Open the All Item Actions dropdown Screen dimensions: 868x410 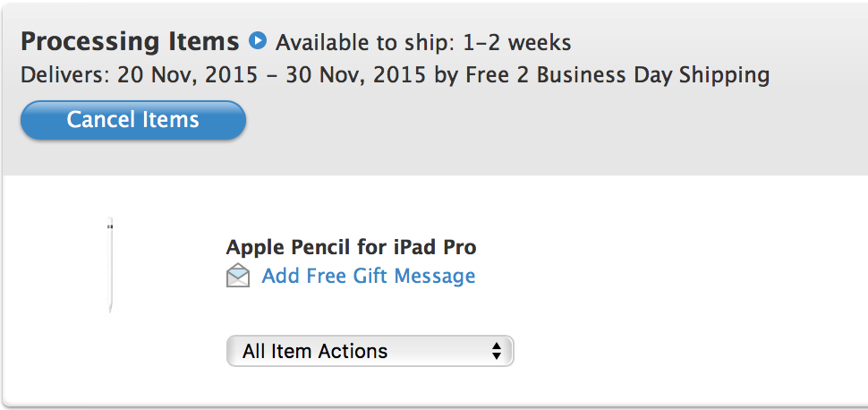370,351
